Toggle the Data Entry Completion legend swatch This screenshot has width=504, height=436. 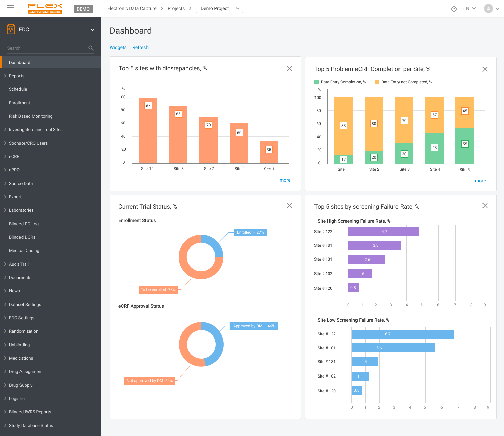click(316, 82)
